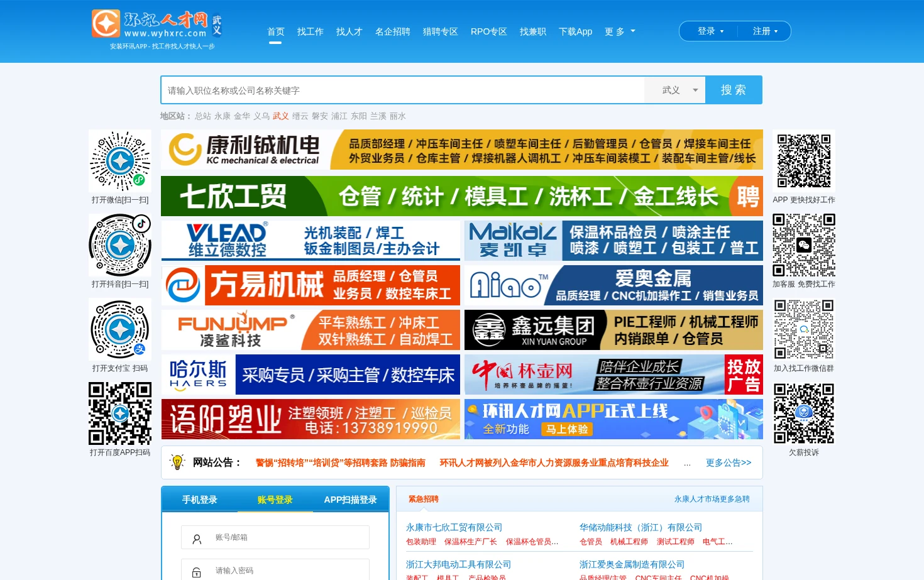Click the APP download QR code
The height and width of the screenshot is (580, 924).
[804, 161]
